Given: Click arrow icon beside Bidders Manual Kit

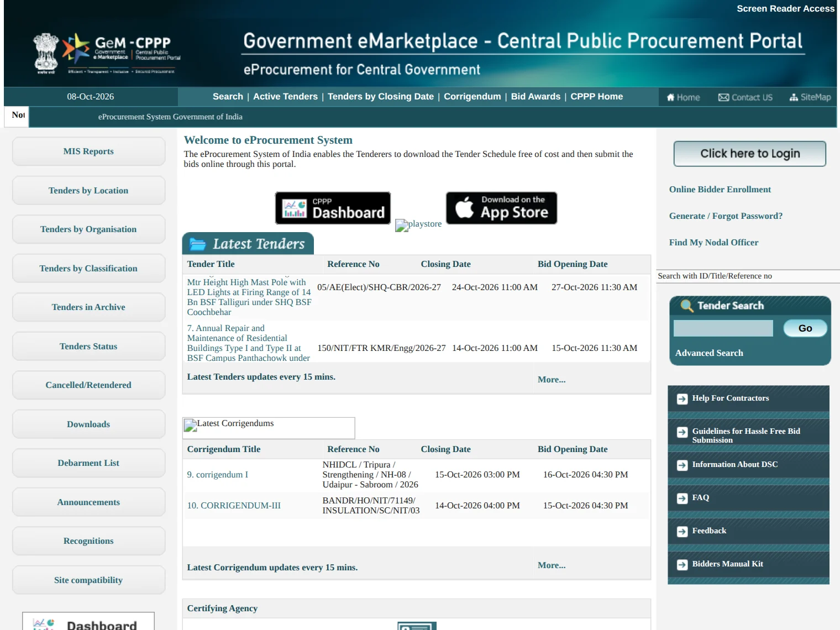Looking at the screenshot, I should point(683,564).
